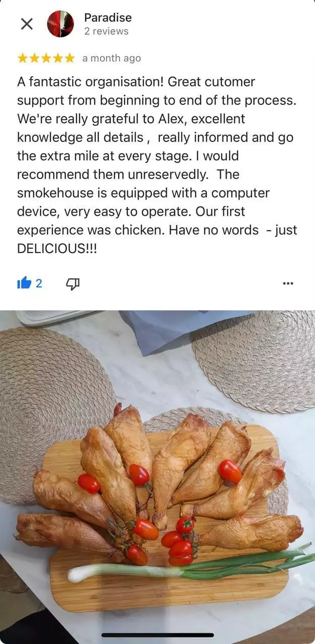This screenshot has width=315, height=644.
Task: Tap the like count number 2
Action: (39, 283)
